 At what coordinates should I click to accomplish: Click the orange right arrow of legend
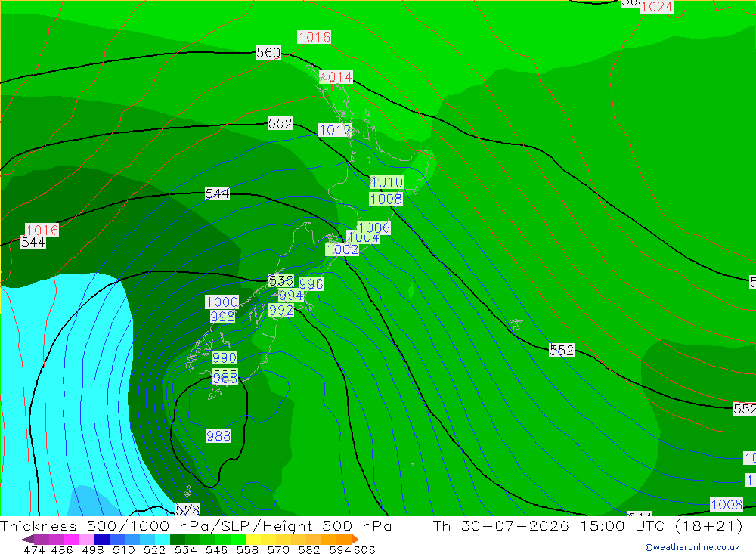coord(355,539)
